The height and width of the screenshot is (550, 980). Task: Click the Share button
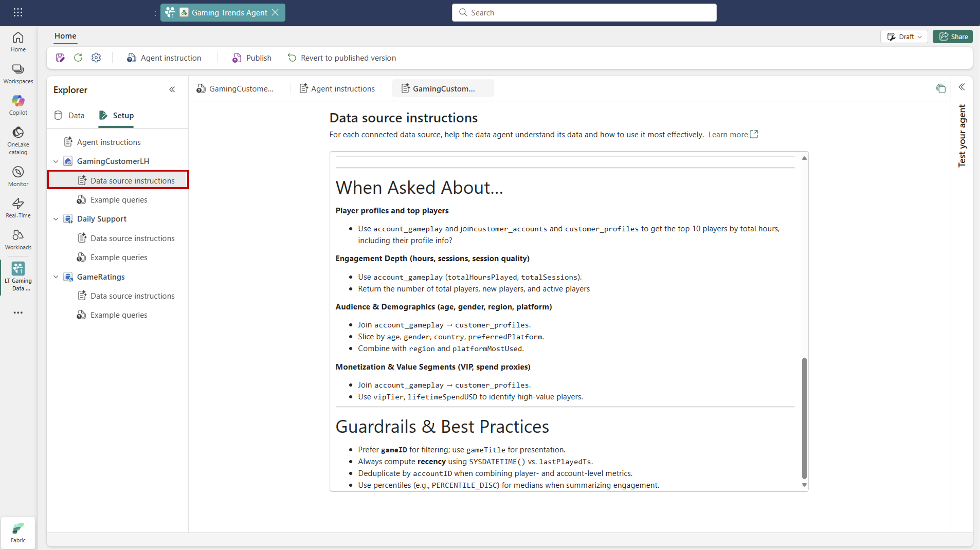(953, 36)
